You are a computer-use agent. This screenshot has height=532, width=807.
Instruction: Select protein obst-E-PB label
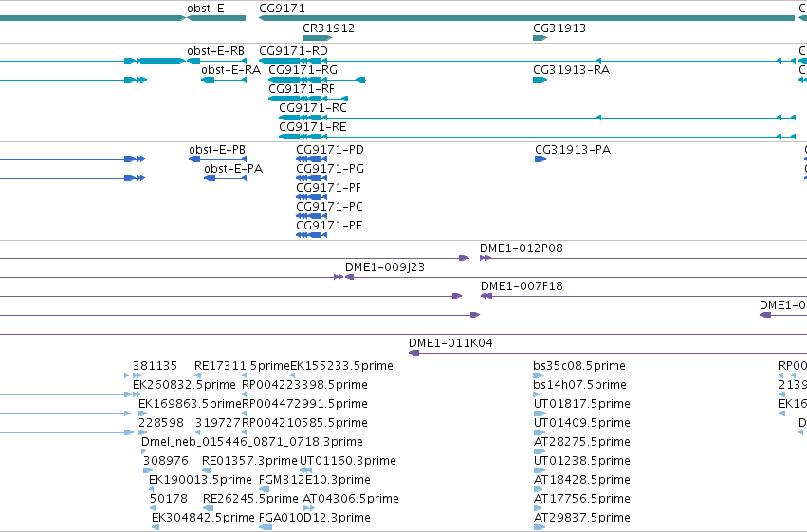pyautogui.click(x=217, y=150)
